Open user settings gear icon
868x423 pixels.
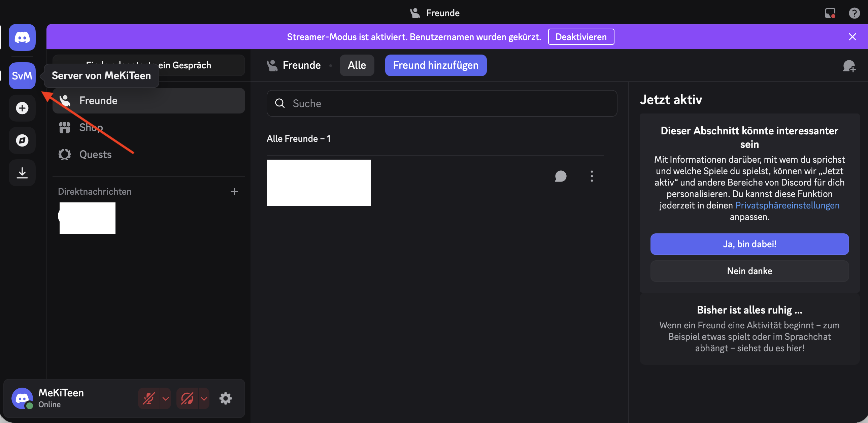pos(226,398)
